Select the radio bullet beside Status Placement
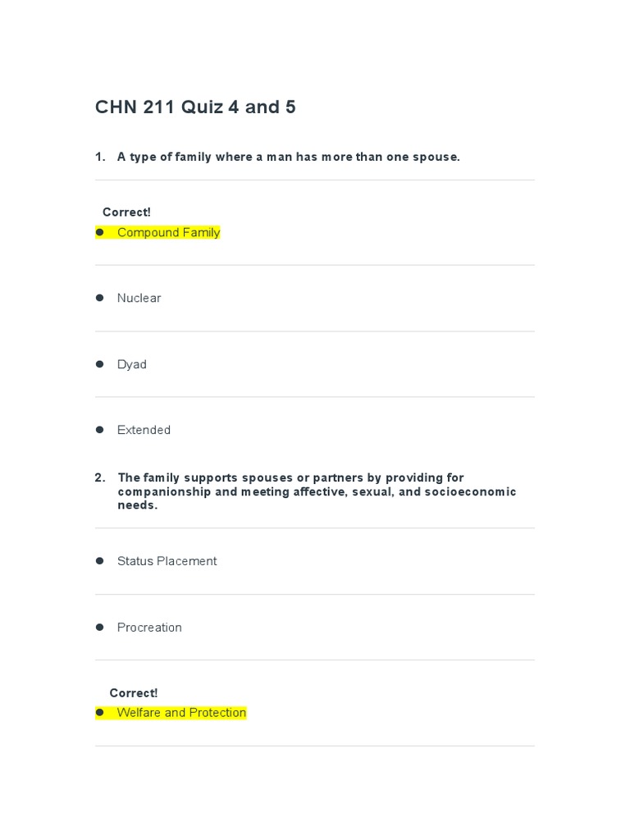Screen dimensions: 630x840 click(100, 560)
